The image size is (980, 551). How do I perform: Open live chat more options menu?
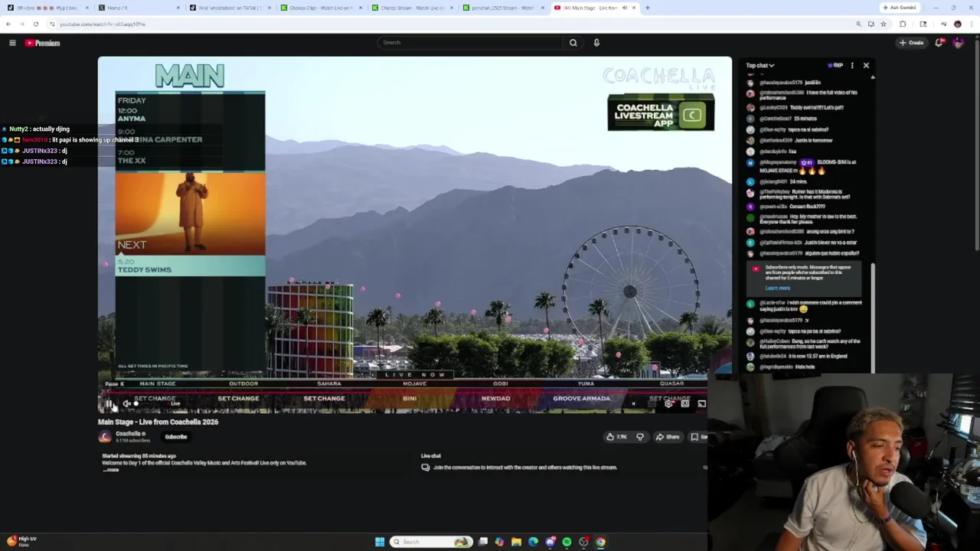click(x=852, y=66)
